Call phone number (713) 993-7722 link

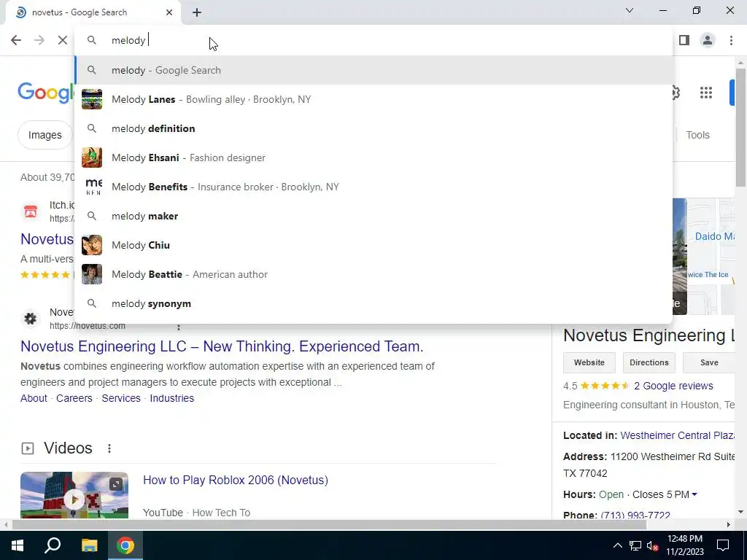[x=635, y=515]
